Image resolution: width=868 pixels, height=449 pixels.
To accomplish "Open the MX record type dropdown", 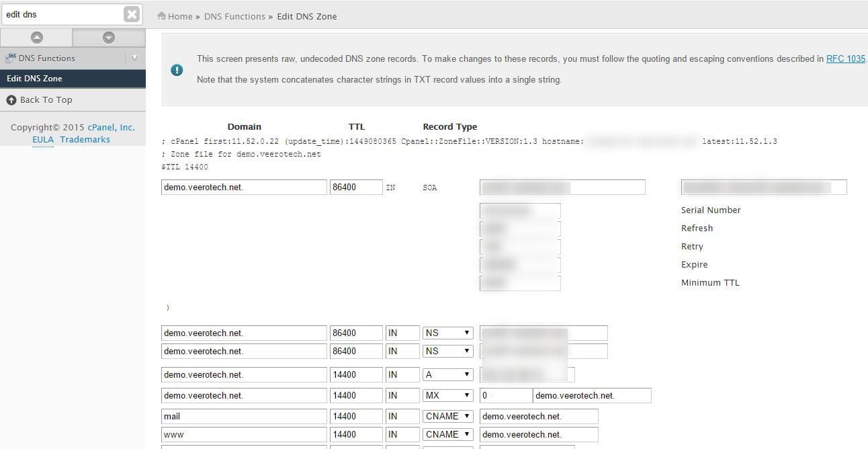I will tap(447, 395).
